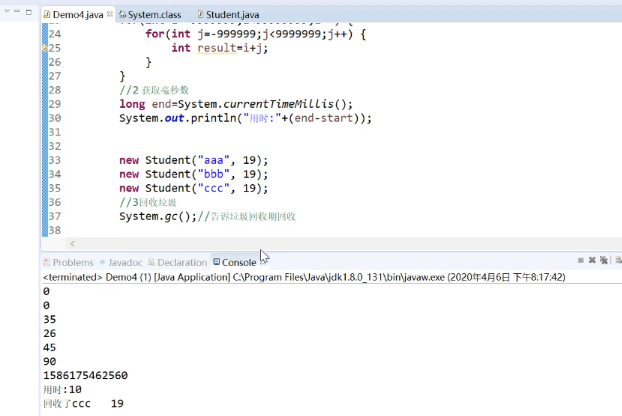Click the Student.java tab file icon
622x416 pixels.
click(200, 14)
